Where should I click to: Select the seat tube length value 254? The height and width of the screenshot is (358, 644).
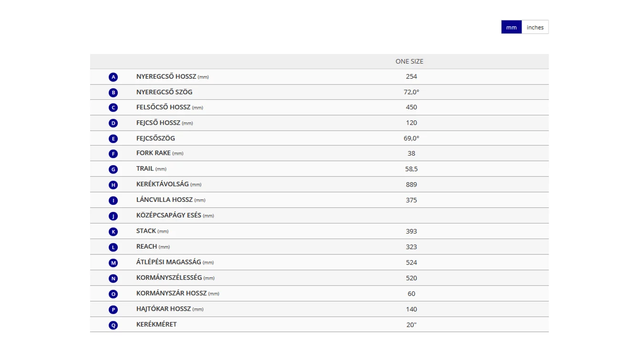[x=411, y=76]
